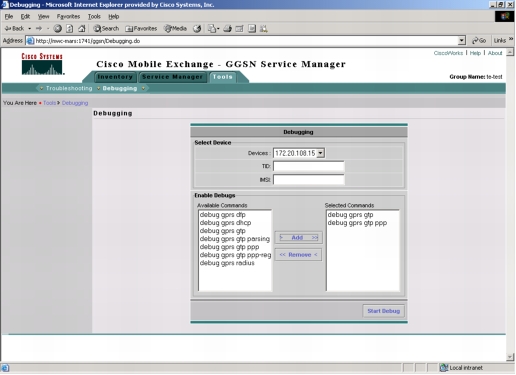Open the Help link at top right
The height and width of the screenshot is (375, 516).
[x=475, y=53]
